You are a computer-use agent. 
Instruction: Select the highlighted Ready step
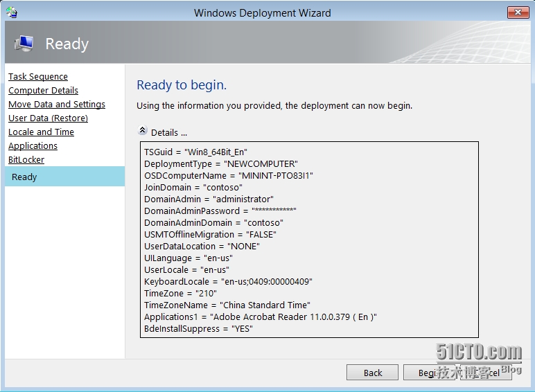pyautogui.click(x=65, y=177)
